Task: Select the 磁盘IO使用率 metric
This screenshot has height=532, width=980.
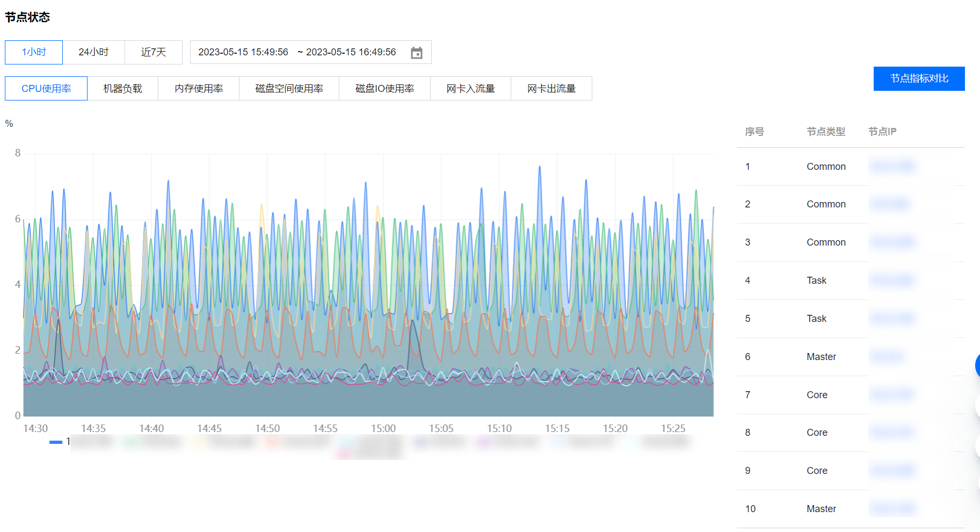Action: 384,88
